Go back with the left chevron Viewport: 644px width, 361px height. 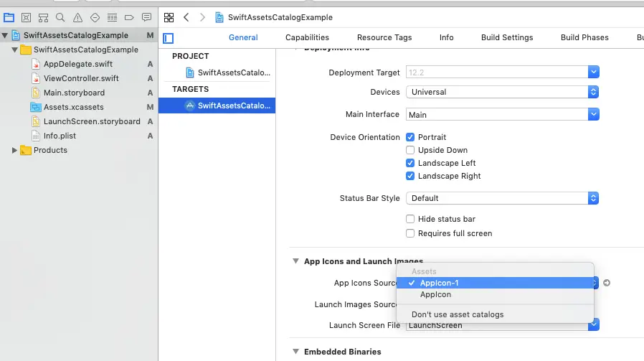coord(186,17)
